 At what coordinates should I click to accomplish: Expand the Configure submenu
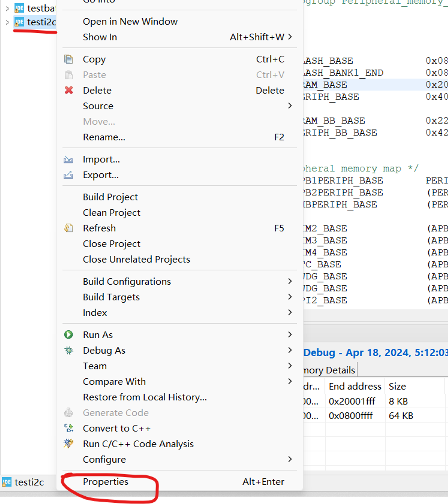(x=104, y=459)
